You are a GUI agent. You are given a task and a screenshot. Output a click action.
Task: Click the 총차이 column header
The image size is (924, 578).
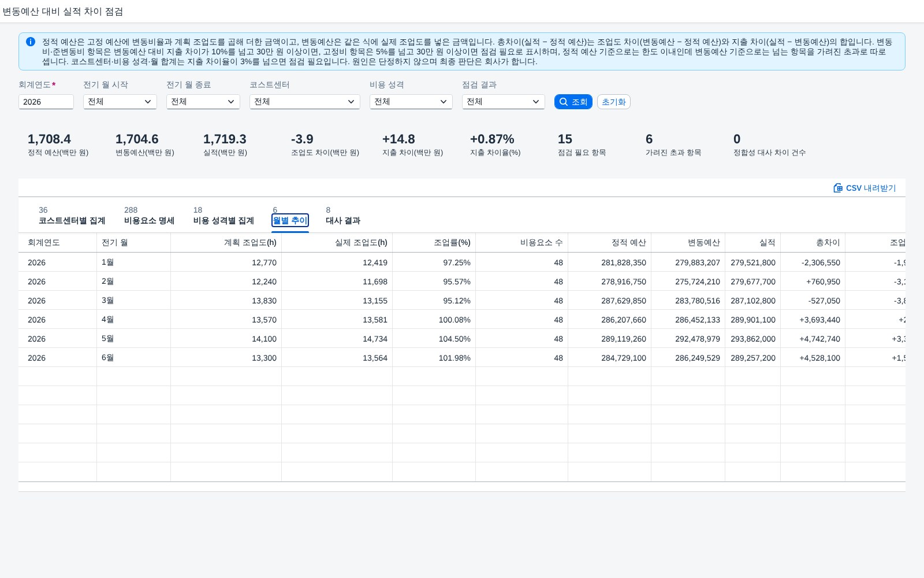[813, 243]
